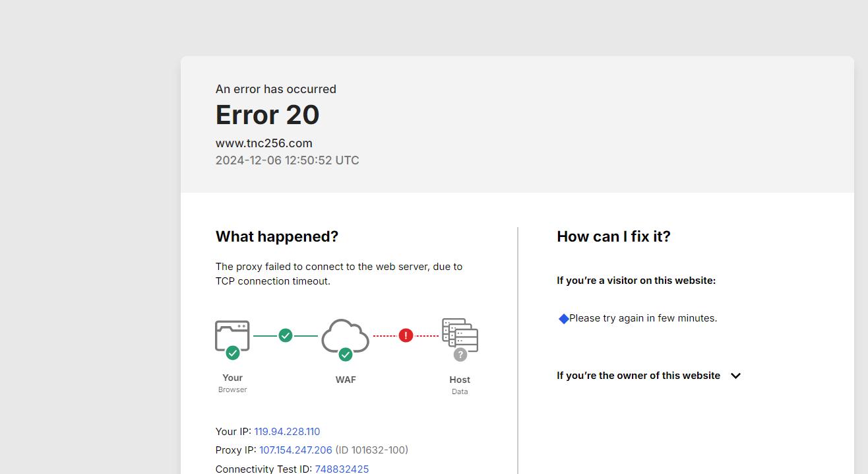Click the blue diamond bullet icon
868x474 pixels.
[x=564, y=319]
